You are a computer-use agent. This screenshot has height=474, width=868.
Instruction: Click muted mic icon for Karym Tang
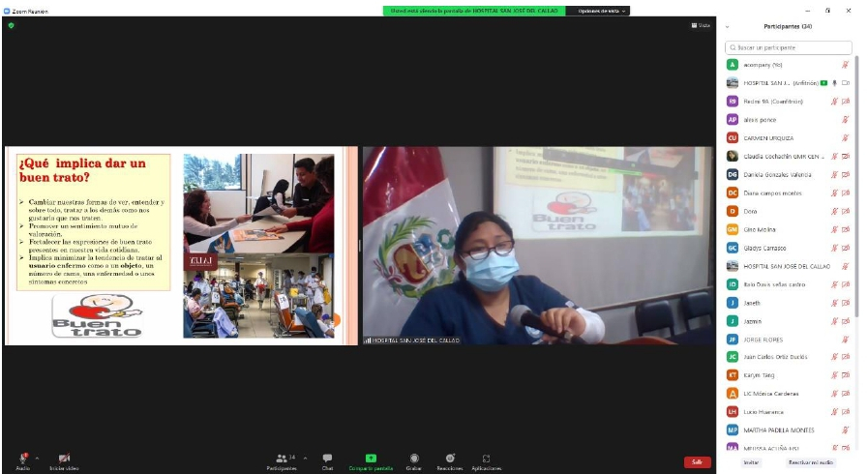tap(834, 375)
